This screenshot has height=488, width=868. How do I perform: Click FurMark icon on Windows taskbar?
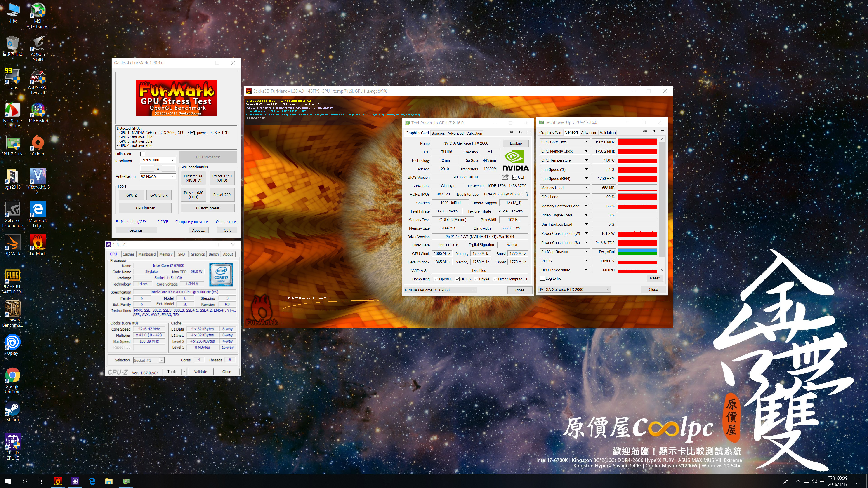(x=58, y=481)
